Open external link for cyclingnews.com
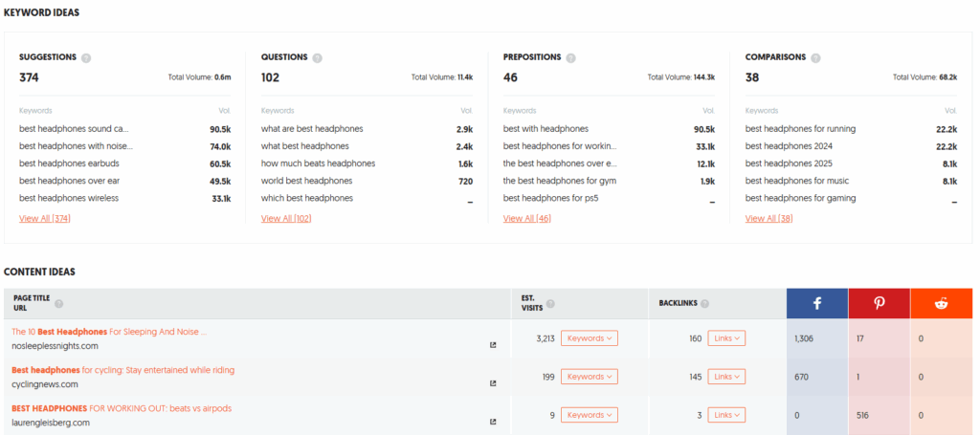 click(493, 383)
